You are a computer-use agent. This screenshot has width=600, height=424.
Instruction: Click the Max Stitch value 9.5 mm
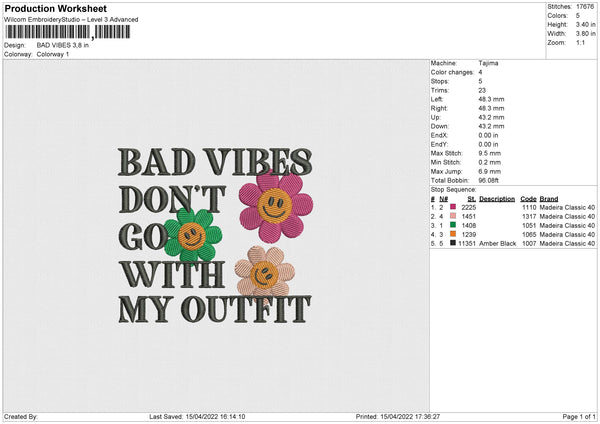point(489,153)
